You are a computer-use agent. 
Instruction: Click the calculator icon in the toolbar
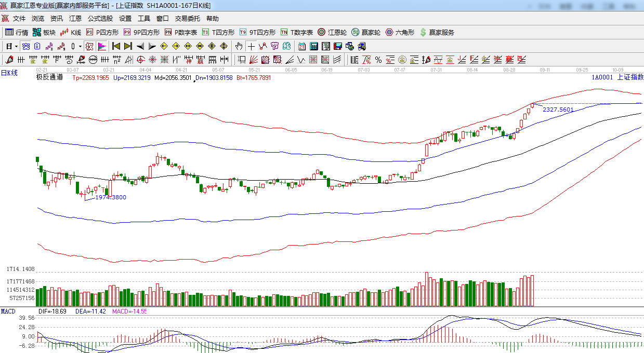(x=314, y=46)
